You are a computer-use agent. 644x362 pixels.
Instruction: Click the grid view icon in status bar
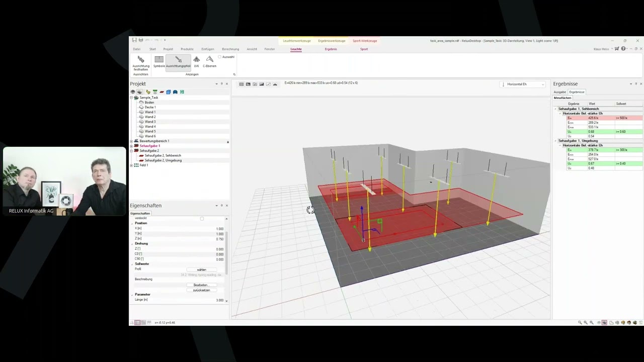tap(137, 322)
